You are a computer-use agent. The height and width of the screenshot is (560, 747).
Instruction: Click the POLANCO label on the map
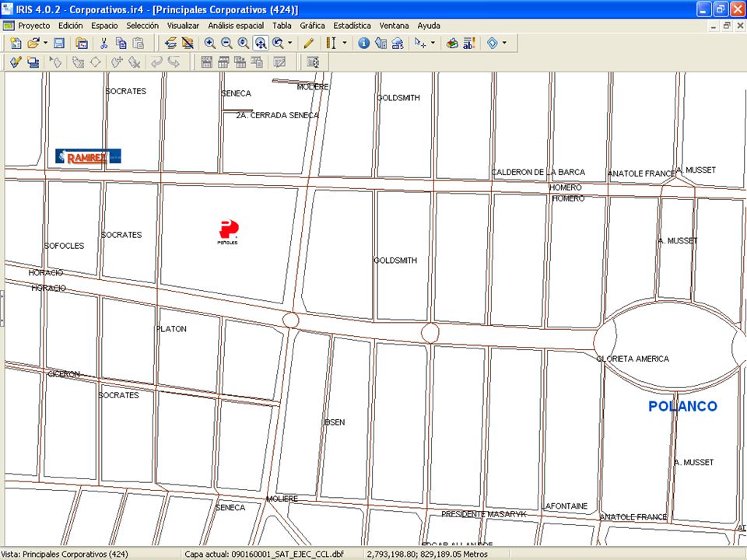click(682, 406)
